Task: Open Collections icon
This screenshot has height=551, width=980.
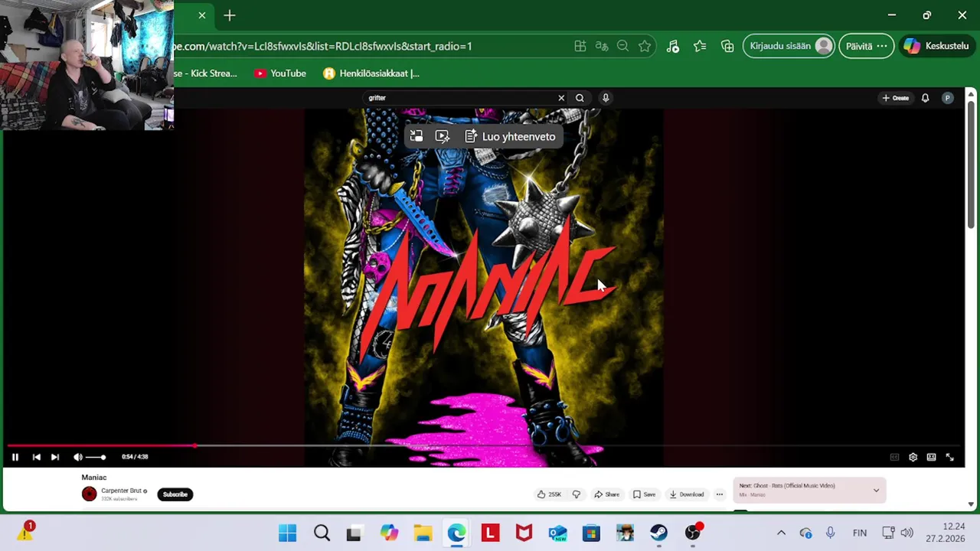Action: 727,46
